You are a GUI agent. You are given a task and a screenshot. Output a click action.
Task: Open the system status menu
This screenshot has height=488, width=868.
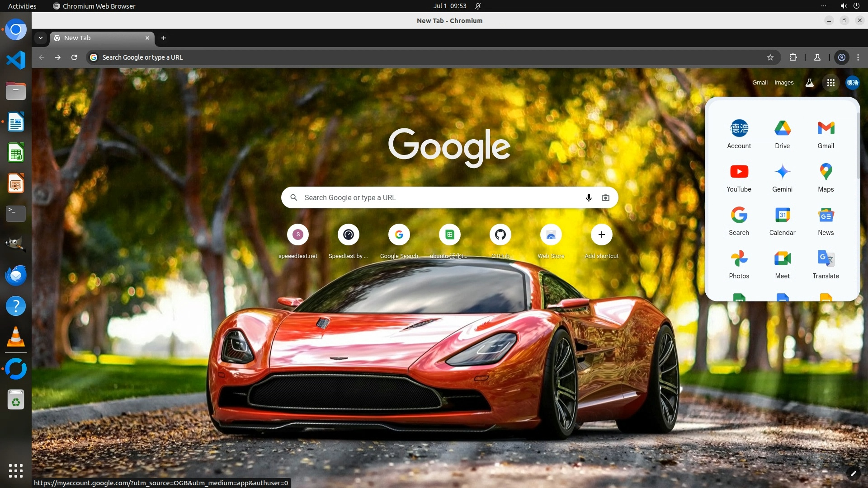[x=849, y=6]
